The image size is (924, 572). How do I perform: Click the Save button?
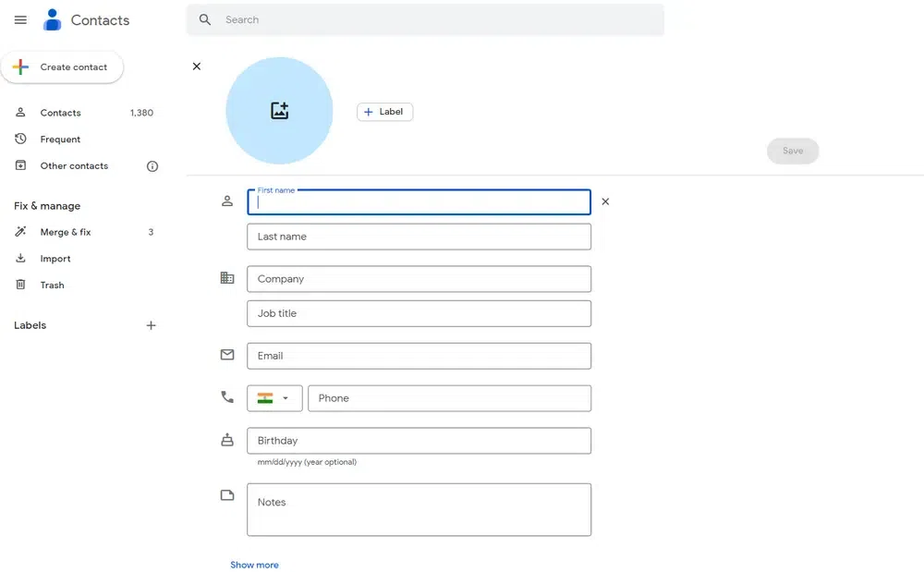[x=793, y=151]
